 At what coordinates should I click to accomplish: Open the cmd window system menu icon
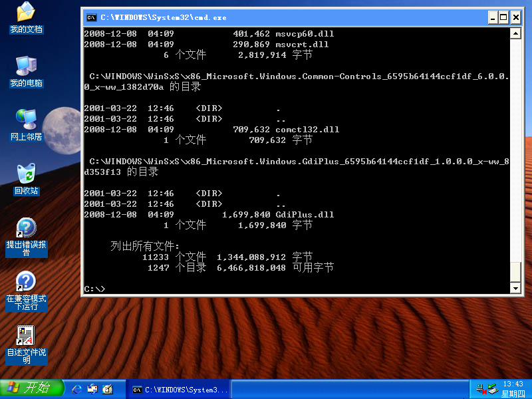[91, 18]
